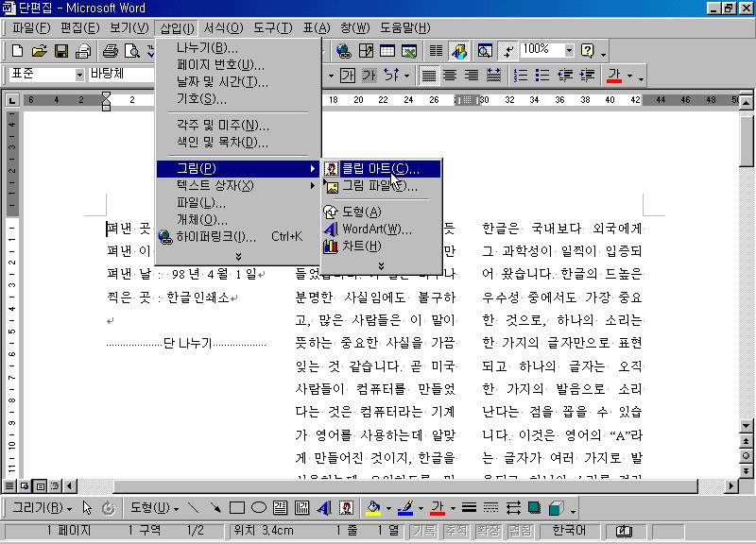Insert Excel worksheet toolbar icon
The height and width of the screenshot is (544, 756).
(x=409, y=51)
